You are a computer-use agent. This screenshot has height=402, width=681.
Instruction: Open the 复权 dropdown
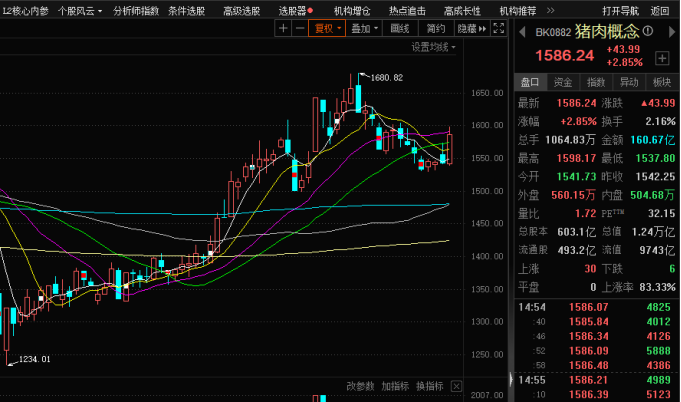tap(327, 29)
